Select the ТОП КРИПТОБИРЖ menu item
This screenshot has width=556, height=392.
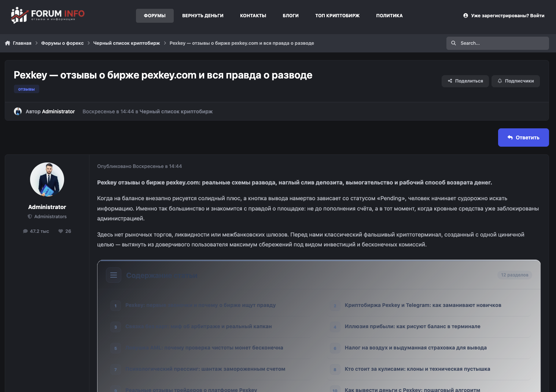tap(337, 16)
